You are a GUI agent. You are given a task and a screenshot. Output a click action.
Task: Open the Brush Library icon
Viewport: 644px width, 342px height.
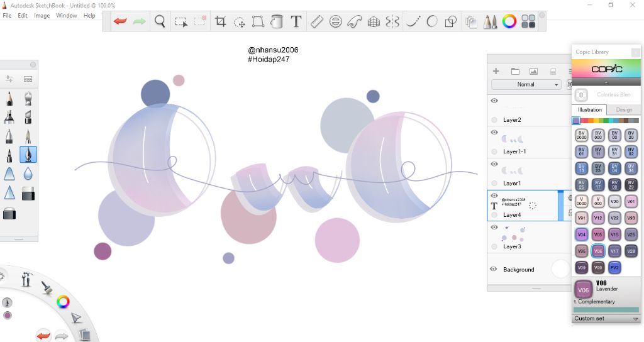[x=28, y=79]
